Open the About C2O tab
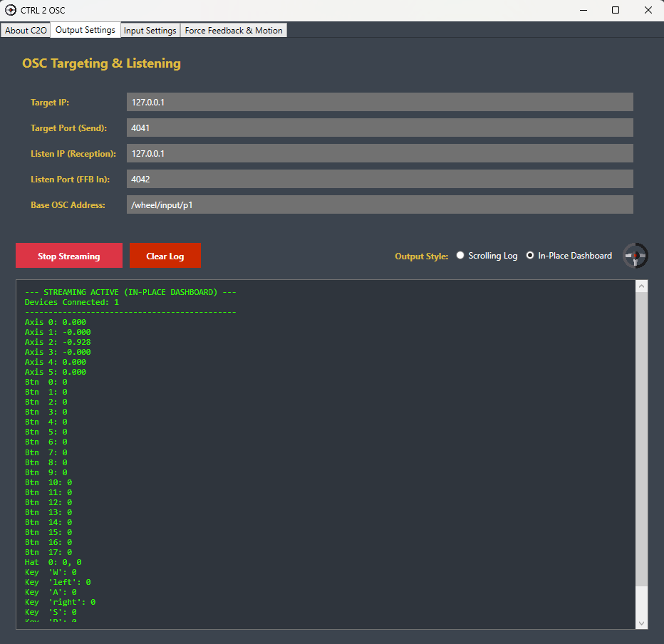The height and width of the screenshot is (644, 664). pos(26,31)
